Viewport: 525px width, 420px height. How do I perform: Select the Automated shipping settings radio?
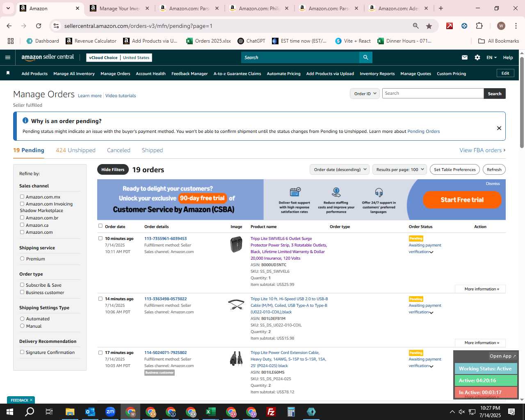tap(22, 318)
